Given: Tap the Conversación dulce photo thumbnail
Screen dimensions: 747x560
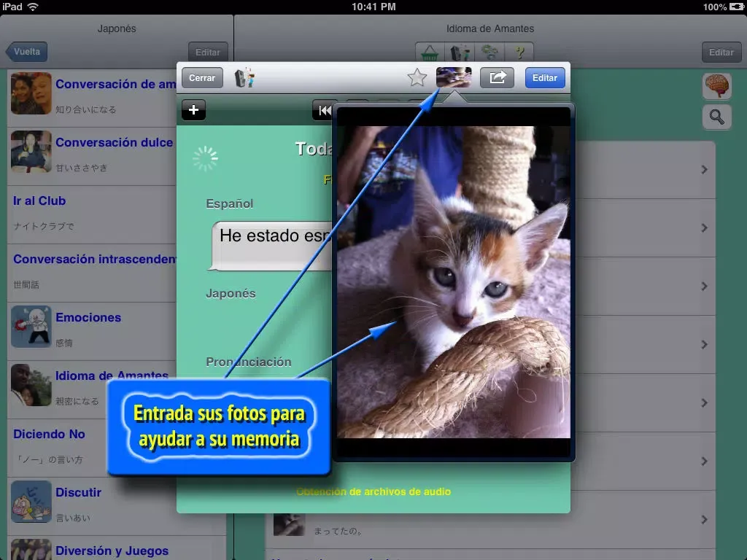Looking at the screenshot, I should [31, 152].
